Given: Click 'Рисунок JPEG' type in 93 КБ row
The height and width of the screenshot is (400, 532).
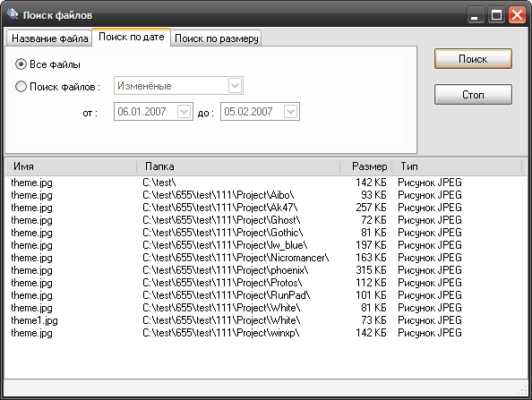Looking at the screenshot, I should (x=430, y=195).
